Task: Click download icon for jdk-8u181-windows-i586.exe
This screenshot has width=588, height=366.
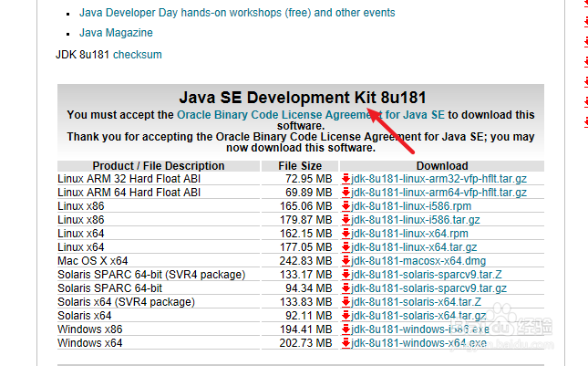Action: pyautogui.click(x=346, y=329)
